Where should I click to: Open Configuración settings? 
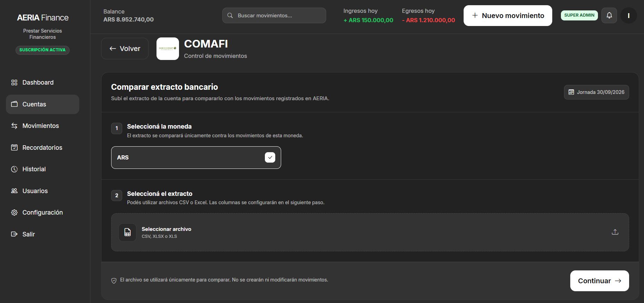tap(42, 213)
